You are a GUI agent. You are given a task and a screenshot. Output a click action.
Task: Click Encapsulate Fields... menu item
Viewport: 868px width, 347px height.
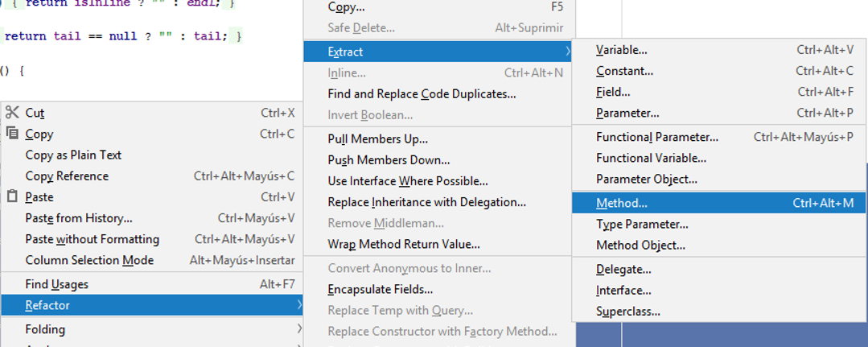click(380, 289)
